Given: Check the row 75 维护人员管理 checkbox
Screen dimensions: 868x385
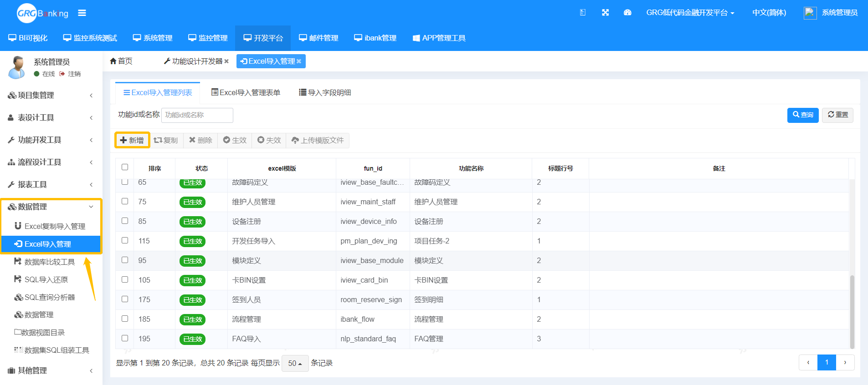Looking at the screenshot, I should click(x=125, y=201).
